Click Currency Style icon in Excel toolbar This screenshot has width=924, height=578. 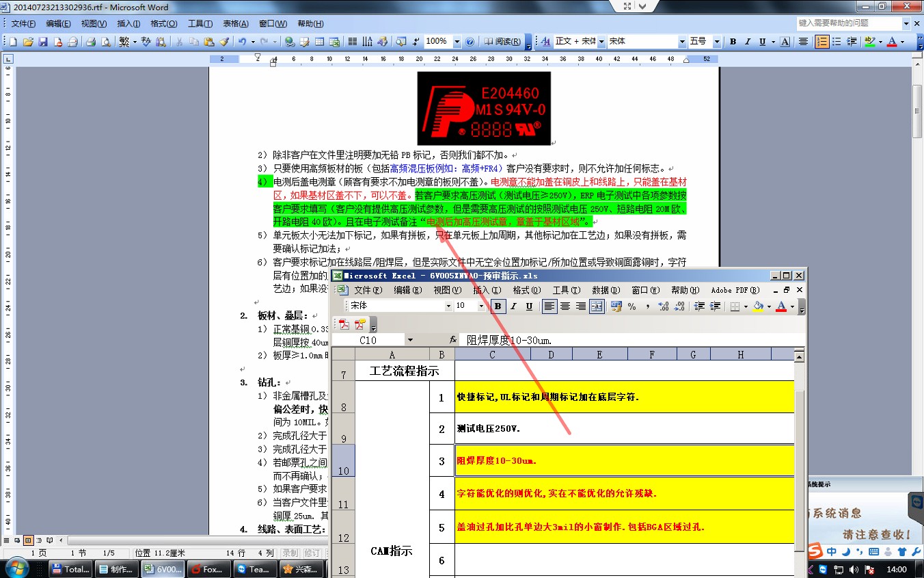pyautogui.click(x=616, y=306)
